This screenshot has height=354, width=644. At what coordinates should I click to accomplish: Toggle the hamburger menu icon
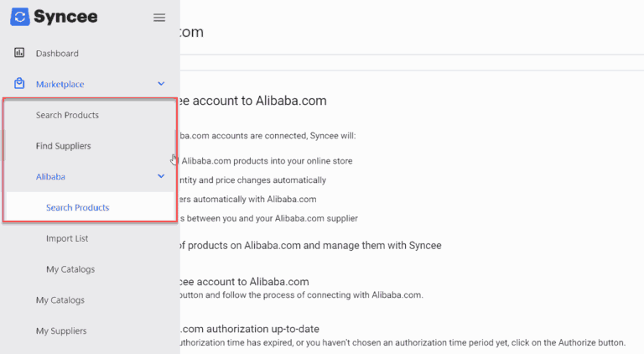click(x=159, y=18)
